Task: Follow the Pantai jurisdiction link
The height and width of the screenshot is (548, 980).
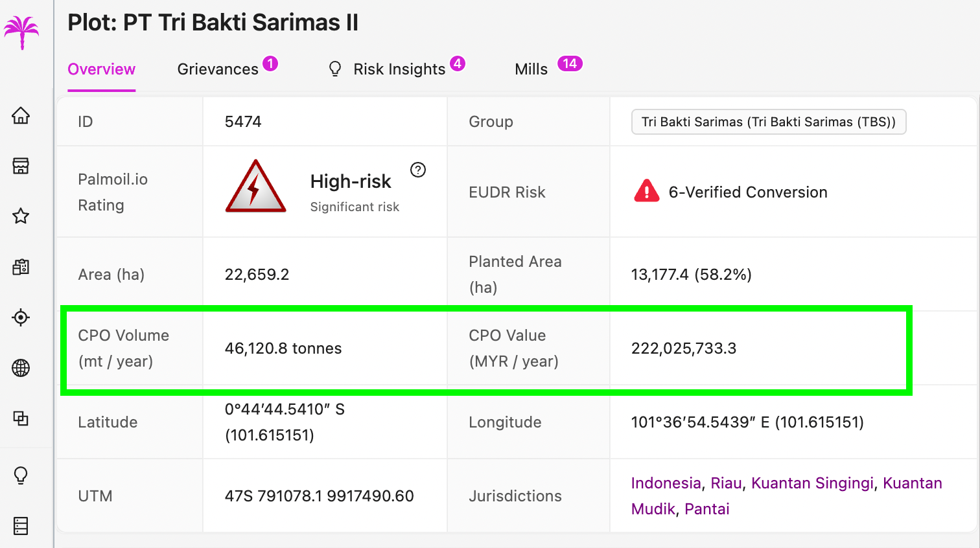Action: [x=707, y=509]
